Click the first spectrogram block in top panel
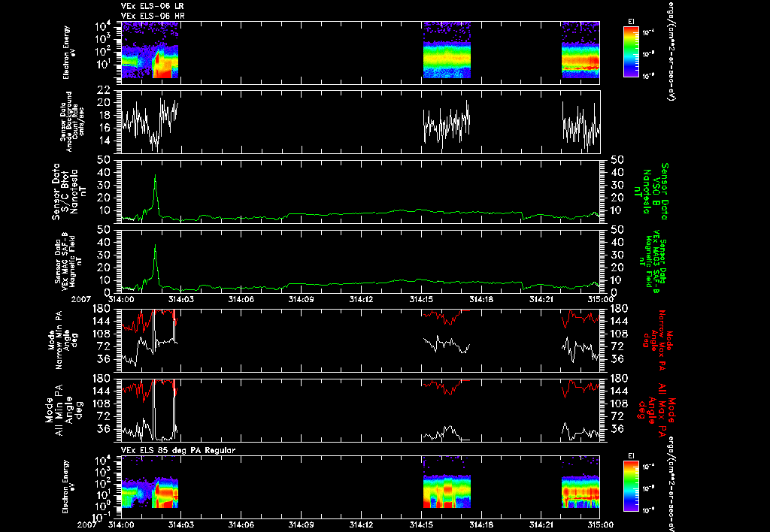This screenshot has width=770, height=532. [150, 50]
